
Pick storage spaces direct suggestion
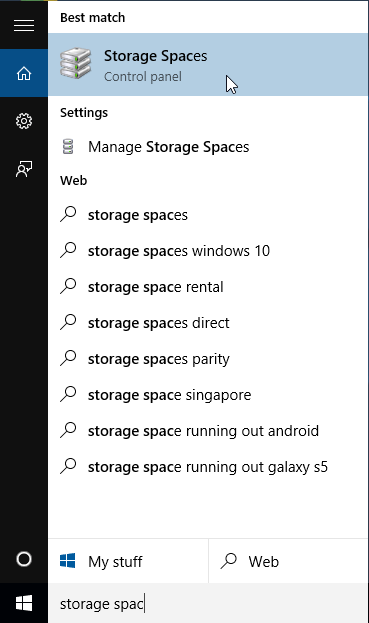click(208, 323)
